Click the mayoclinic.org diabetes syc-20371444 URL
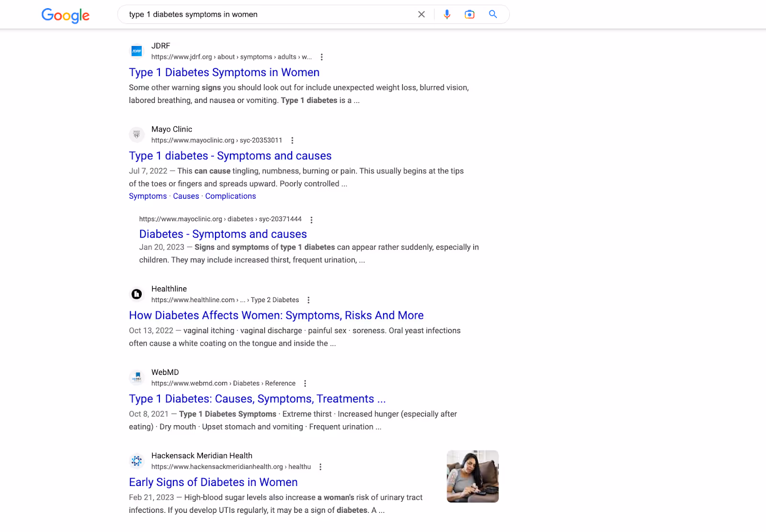Image resolution: width=766 pixels, height=532 pixels. [220, 219]
